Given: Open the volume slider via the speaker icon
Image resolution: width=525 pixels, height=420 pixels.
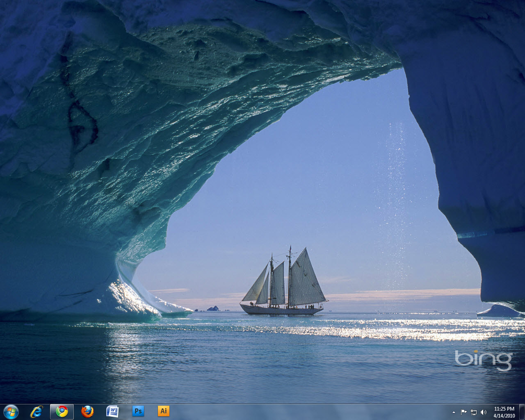Looking at the screenshot, I should (483, 412).
